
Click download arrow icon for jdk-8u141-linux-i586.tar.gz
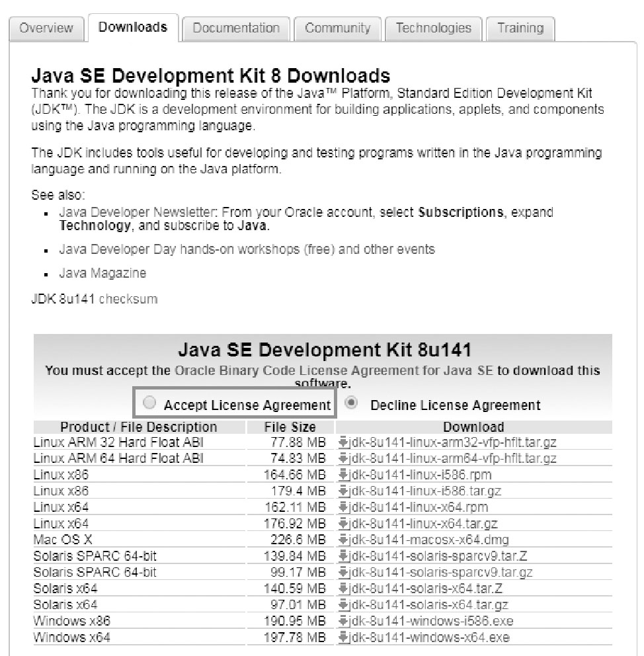[344, 491]
